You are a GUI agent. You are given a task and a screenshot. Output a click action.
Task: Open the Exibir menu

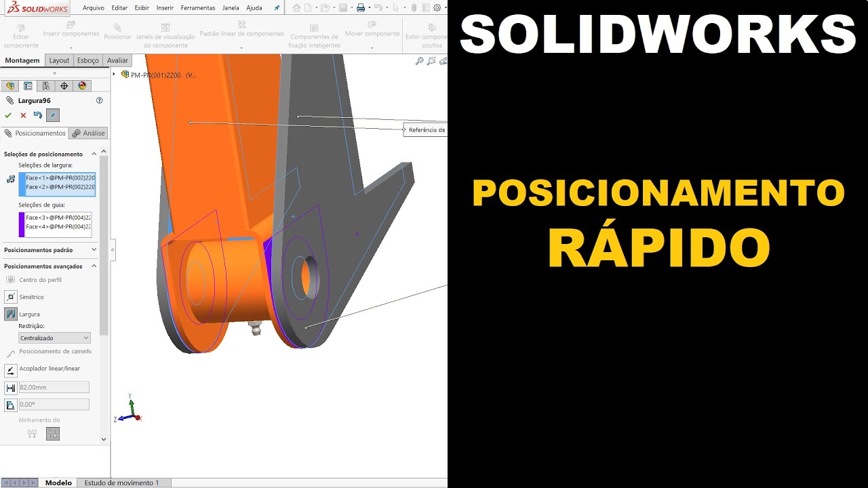click(x=142, y=8)
